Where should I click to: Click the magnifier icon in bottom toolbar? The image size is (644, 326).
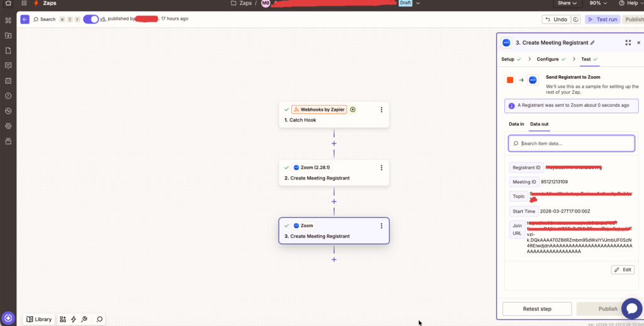[x=99, y=319]
